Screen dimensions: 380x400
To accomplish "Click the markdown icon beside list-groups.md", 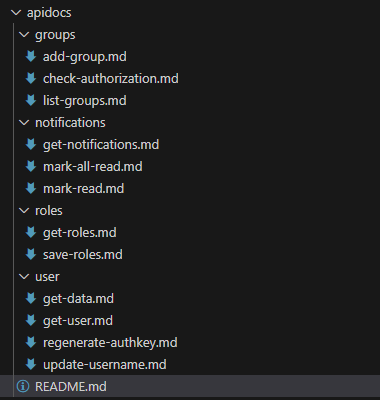I will click(x=31, y=100).
